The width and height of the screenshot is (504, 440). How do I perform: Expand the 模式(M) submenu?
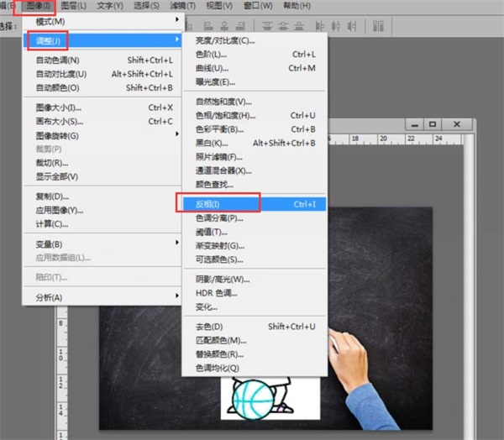[x=103, y=22]
